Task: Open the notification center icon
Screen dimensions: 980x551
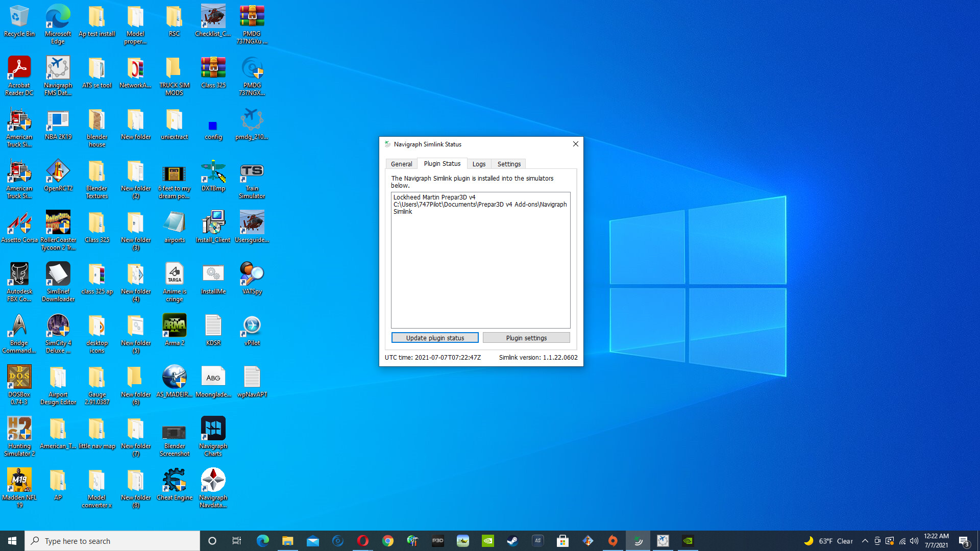Action: coord(964,541)
